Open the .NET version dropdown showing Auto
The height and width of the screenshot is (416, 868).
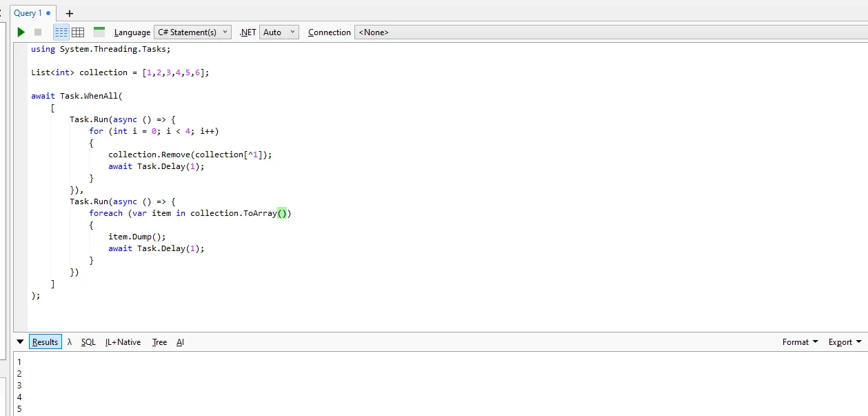point(279,32)
